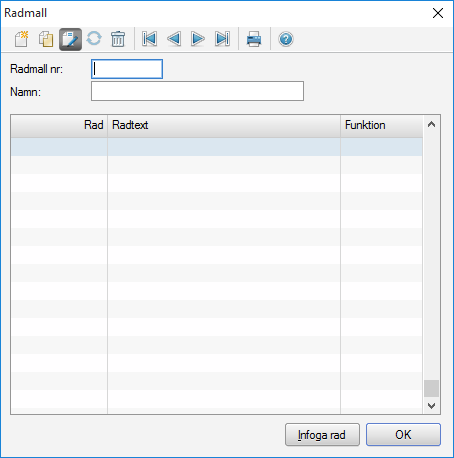Copy the current record via toolbar icon
This screenshot has width=454, height=458.
[x=46, y=39]
